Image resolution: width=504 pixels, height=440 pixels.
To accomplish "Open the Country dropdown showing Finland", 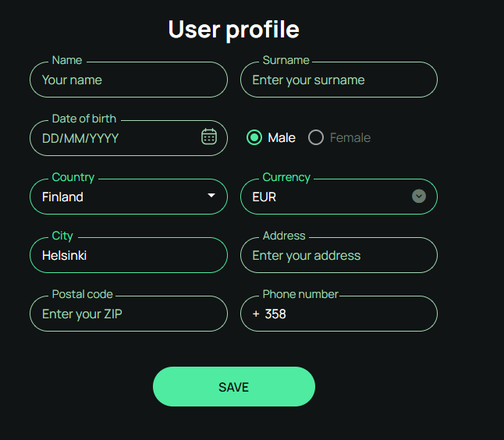I will point(129,197).
